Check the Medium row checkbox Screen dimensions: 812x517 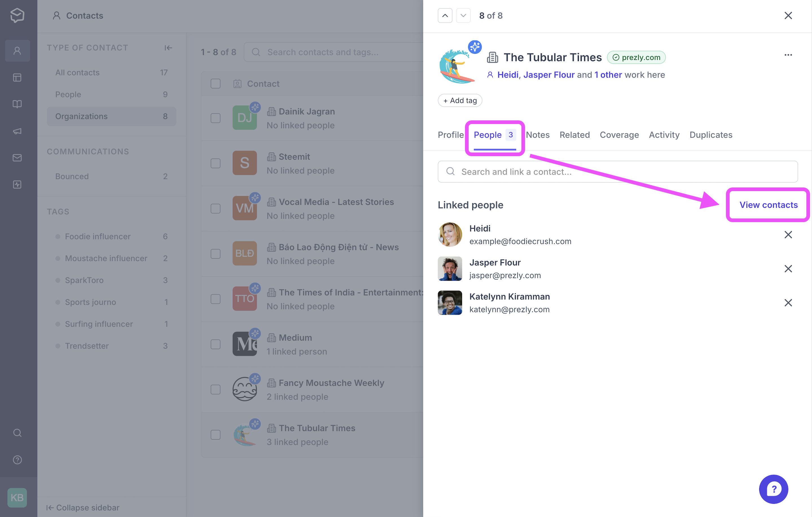[x=216, y=344]
